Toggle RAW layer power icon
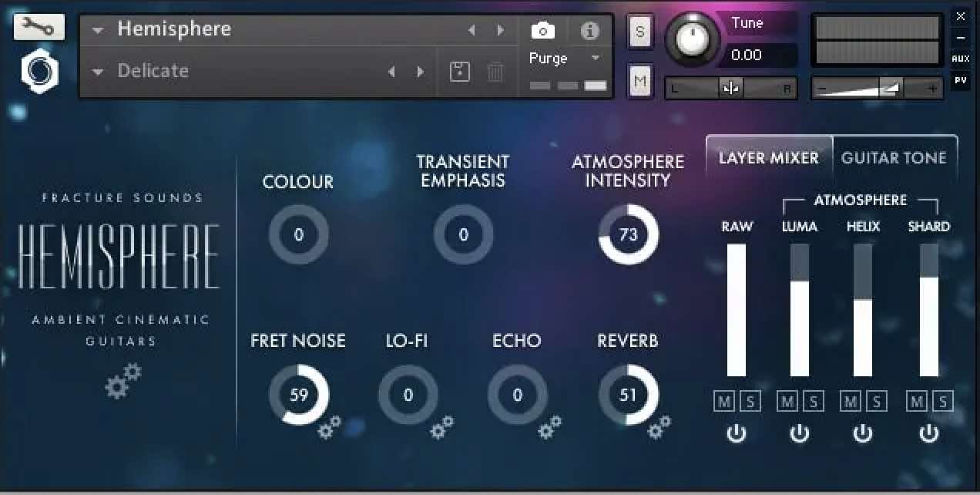Screen dimensions: 980x495 click(x=737, y=433)
